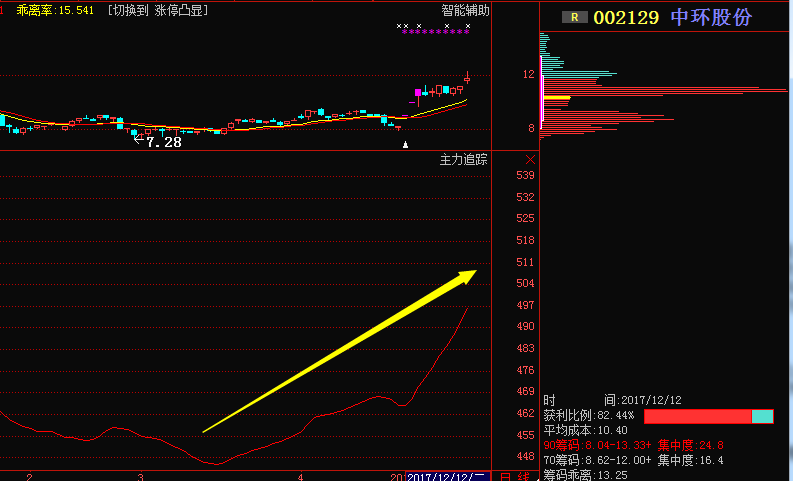The height and width of the screenshot is (481, 793).
Task: Click the 中环股份 stock name
Action: point(711,17)
